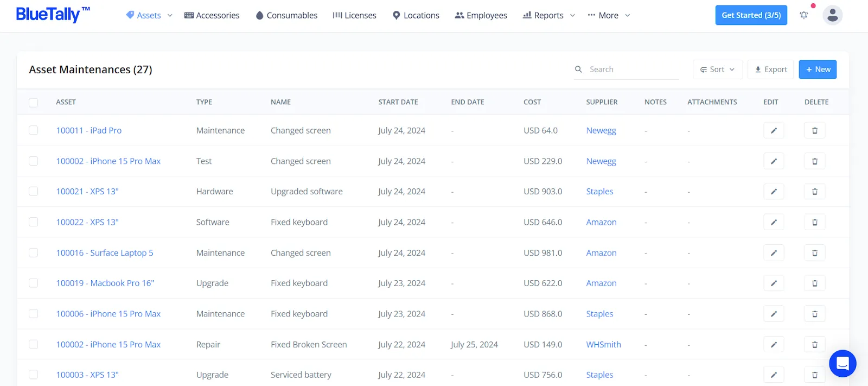This screenshot has height=386, width=868.
Task: Edit the 100011 iPad Pro maintenance record
Action: pos(774,130)
